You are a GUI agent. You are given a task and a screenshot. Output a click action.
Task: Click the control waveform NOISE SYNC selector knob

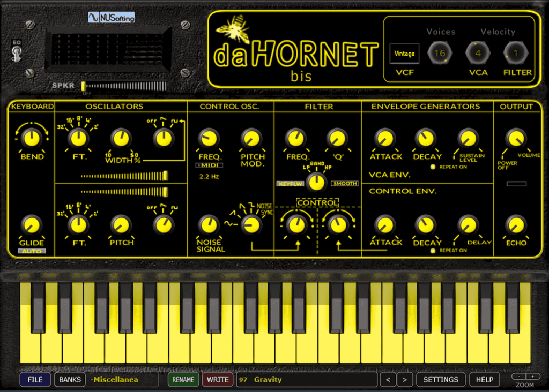[x=252, y=225]
